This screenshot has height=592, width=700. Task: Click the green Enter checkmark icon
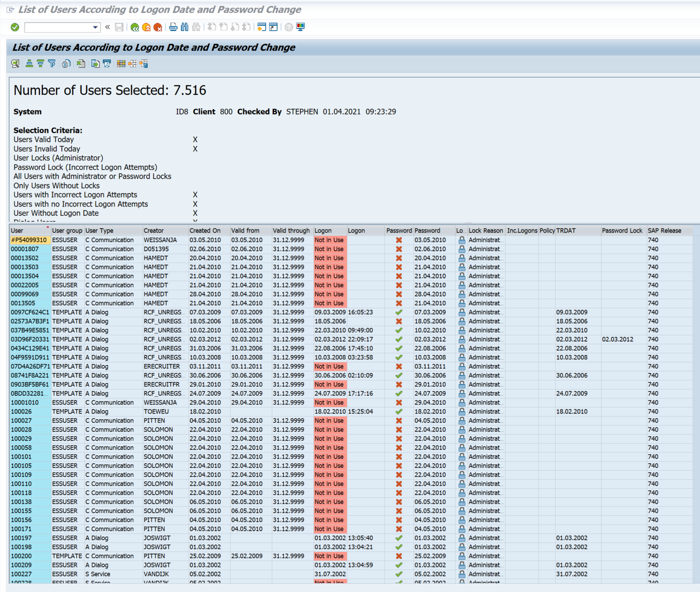[15, 27]
